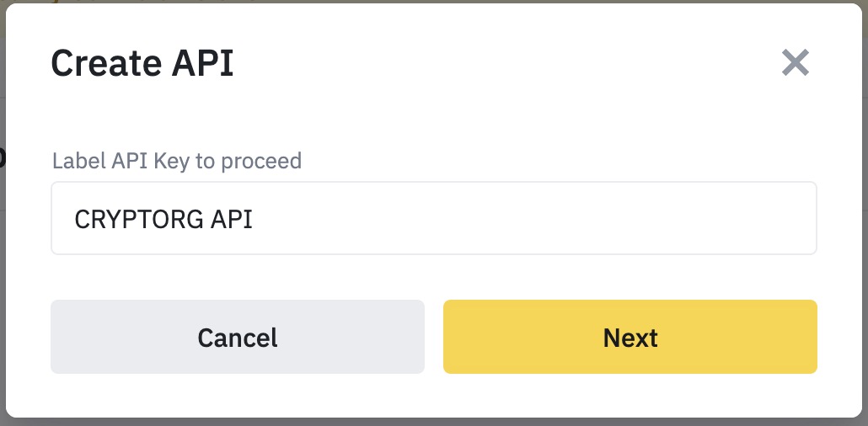The height and width of the screenshot is (426, 868).
Task: Dismiss the modal using the grey X icon
Action: coord(795,63)
